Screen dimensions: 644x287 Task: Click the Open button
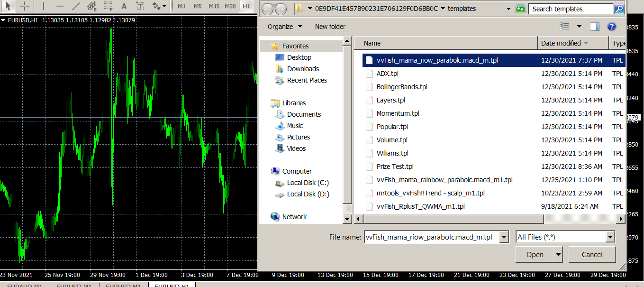click(x=535, y=255)
